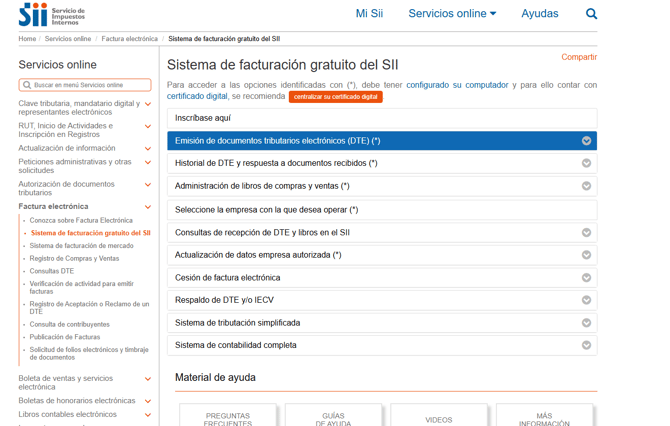Open the Servicios online dropdown menu
670x426 pixels.
[x=452, y=14]
